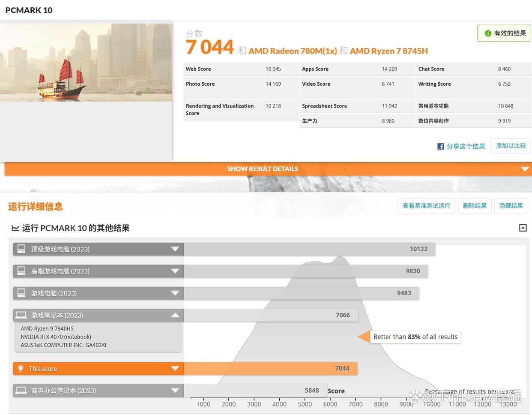
Task: Expand the 高端游戏电脑 (2023) row arrow
Action: click(x=175, y=271)
